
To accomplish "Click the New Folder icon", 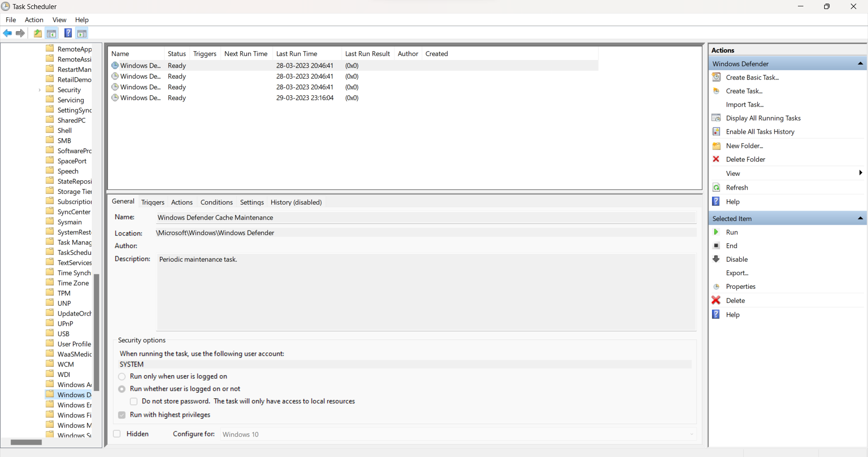I will pos(717,146).
